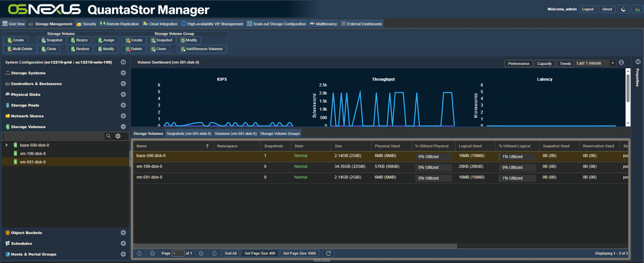Screen dimensions: 644x263
Task: Switch to Storage Volume Groups tab
Action: (280, 133)
